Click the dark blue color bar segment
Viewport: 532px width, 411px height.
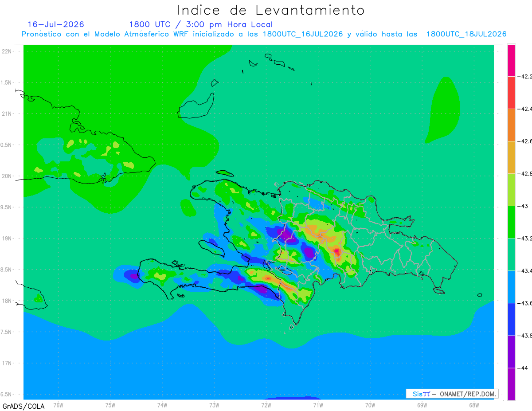pyautogui.click(x=511, y=319)
